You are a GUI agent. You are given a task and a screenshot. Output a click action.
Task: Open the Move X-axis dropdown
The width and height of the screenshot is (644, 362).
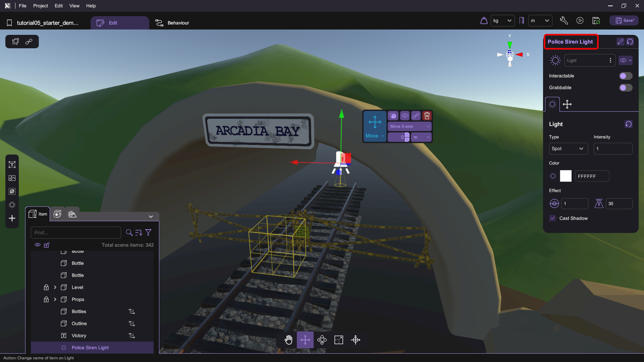point(410,126)
